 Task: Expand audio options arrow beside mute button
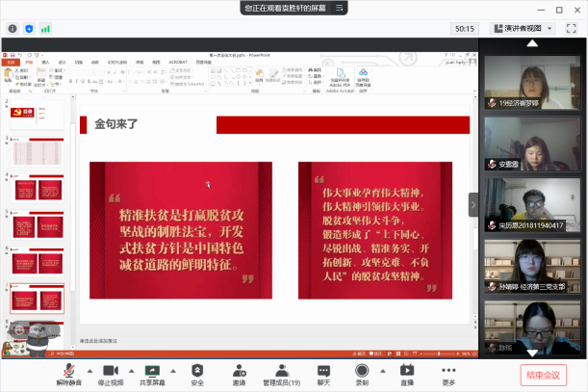coord(90,370)
